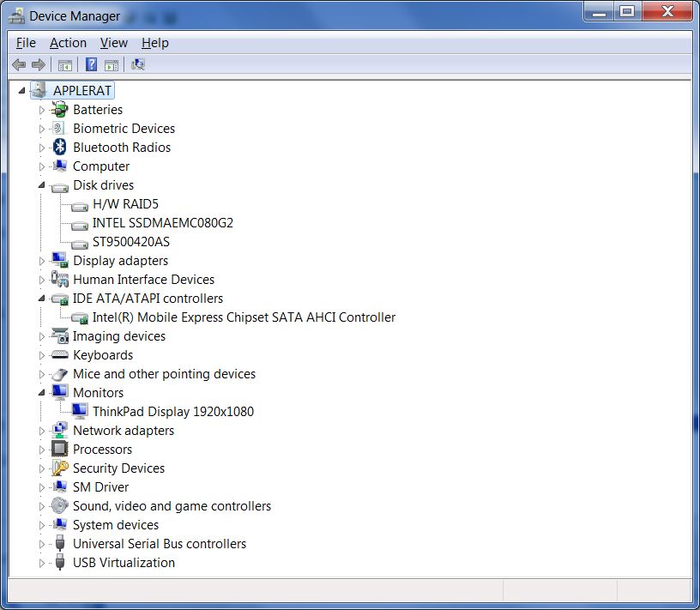Expand the SM Driver category
The width and height of the screenshot is (700, 610).
click(x=41, y=487)
